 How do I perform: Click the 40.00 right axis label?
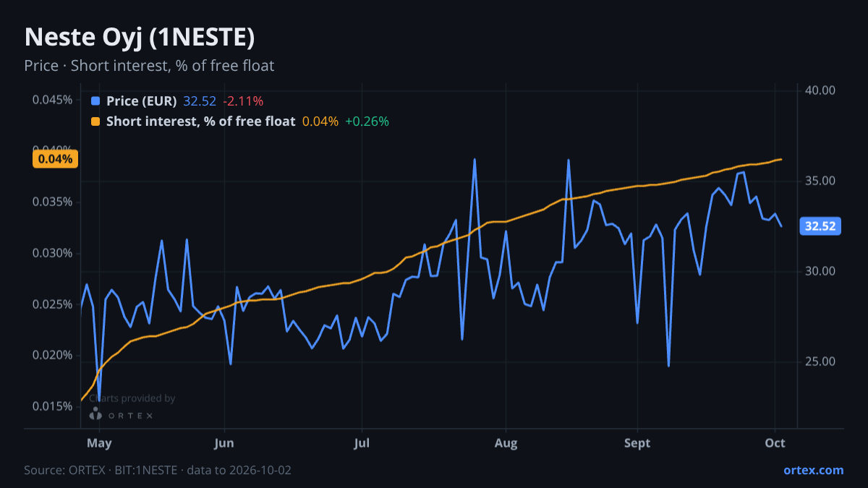coord(820,90)
